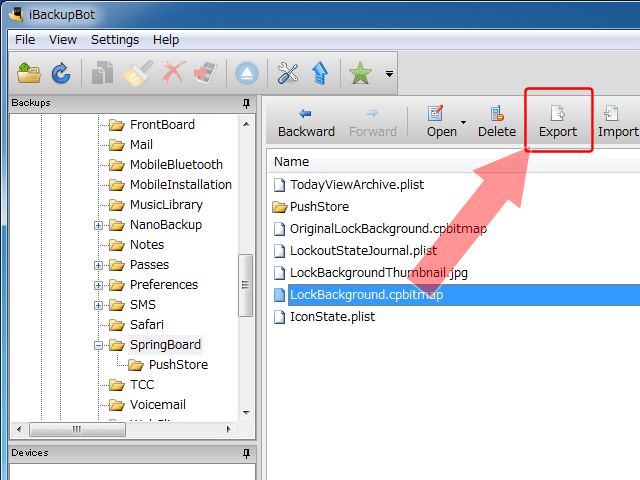Click the tree scrollbar down arrow
Screen dimensions: 640x480
click(246, 413)
